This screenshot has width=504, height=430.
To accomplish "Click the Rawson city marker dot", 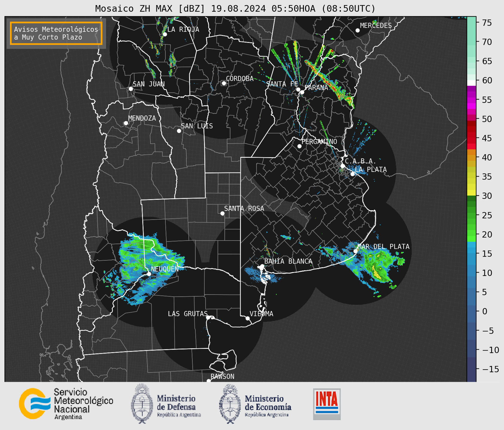I will (x=209, y=381).
